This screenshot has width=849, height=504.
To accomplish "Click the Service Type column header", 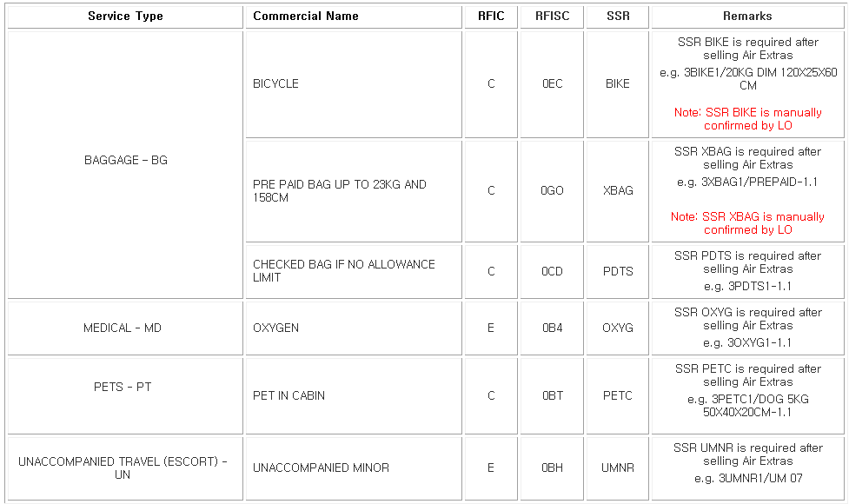I will tap(125, 17).
